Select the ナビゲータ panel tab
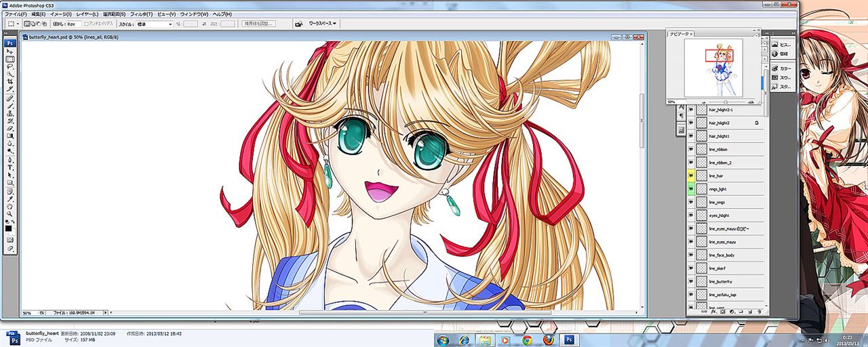This screenshot has width=868, height=347. pos(680,33)
